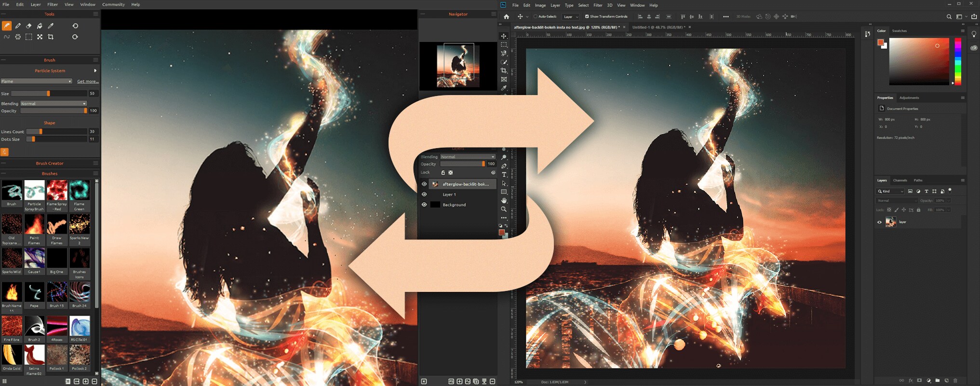Image resolution: width=980 pixels, height=386 pixels.
Task: Select the Rectangular Marquee tool in Photoshop
Action: (504, 45)
